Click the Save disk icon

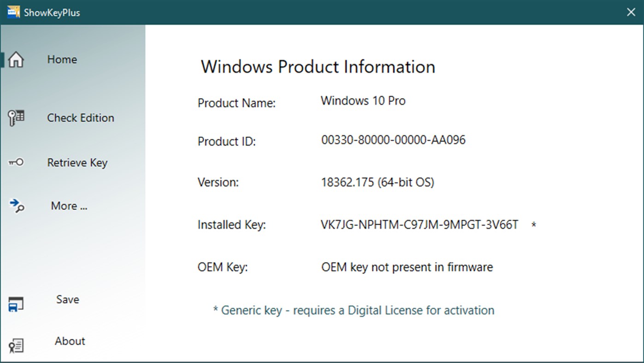16,304
